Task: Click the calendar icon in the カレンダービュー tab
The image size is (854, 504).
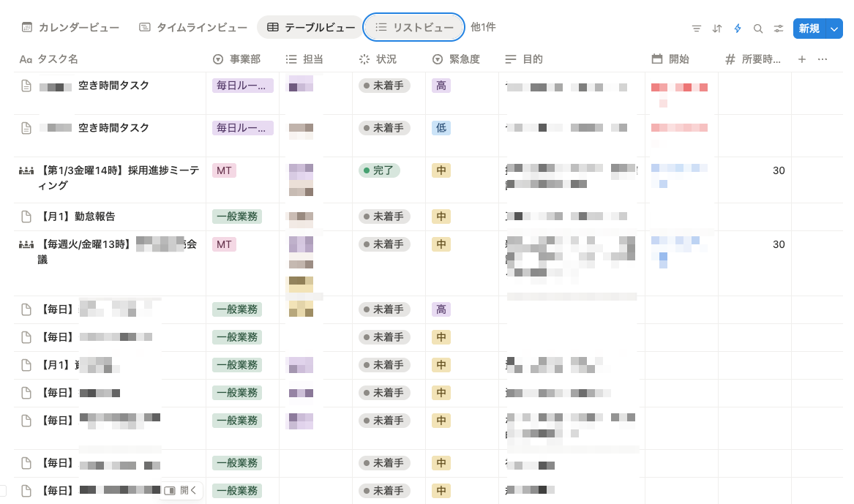Action: pos(26,27)
